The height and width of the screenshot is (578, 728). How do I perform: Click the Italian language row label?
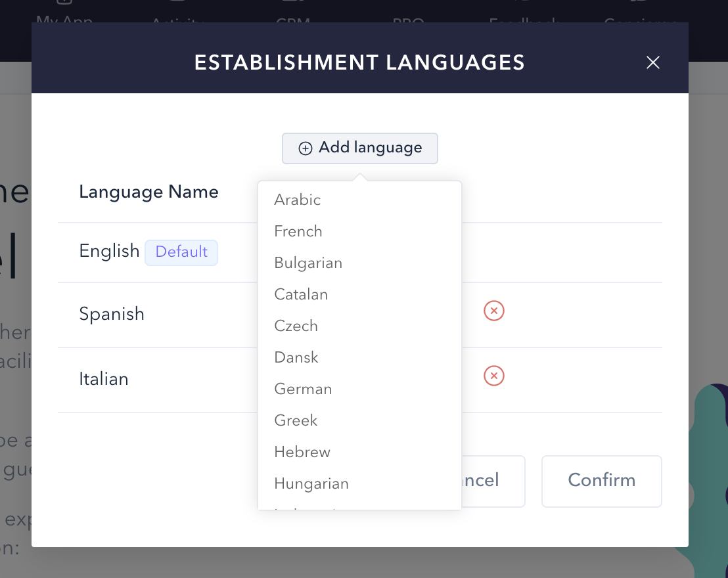(x=104, y=379)
